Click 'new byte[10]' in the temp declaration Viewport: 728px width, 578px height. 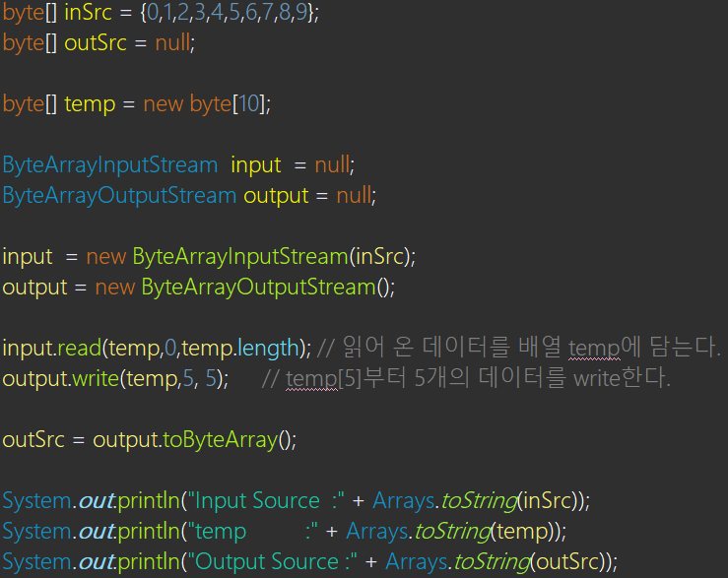pyautogui.click(x=204, y=103)
